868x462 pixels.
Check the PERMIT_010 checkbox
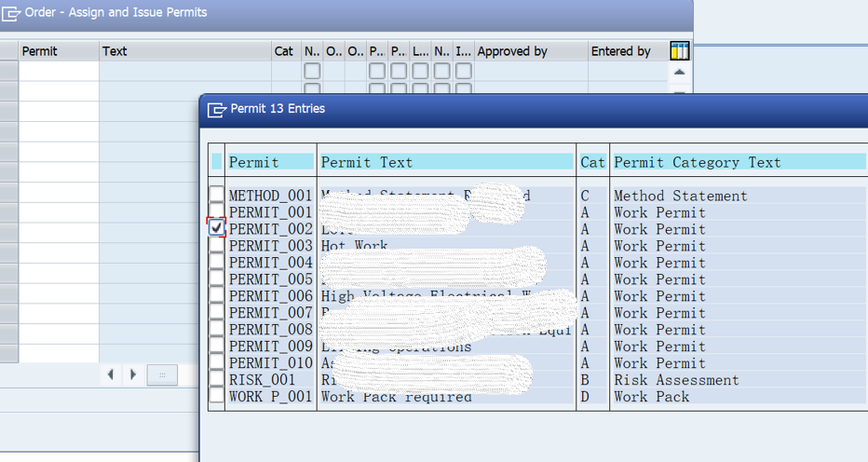pos(216,361)
